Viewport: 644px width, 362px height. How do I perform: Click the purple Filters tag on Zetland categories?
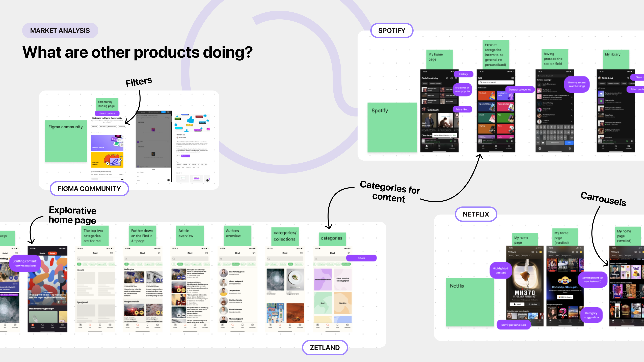tap(361, 258)
